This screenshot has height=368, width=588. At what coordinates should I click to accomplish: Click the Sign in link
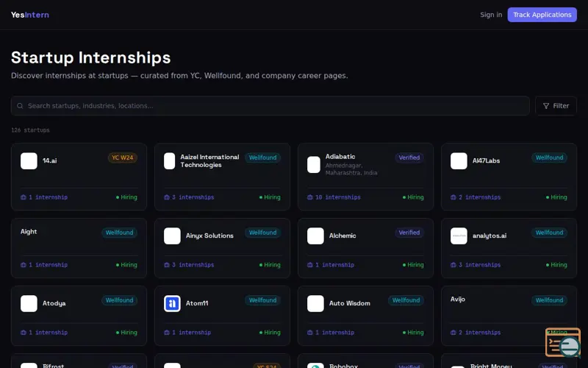pyautogui.click(x=491, y=15)
